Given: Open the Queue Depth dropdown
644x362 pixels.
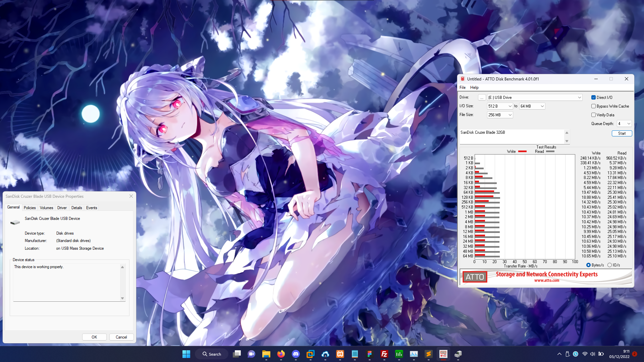Looking at the screenshot, I should [624, 124].
